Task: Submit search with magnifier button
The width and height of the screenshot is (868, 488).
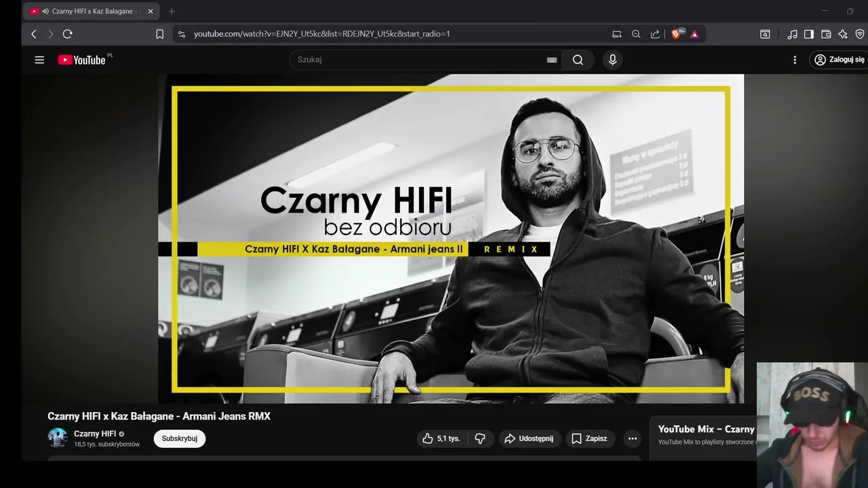Action: coord(578,60)
